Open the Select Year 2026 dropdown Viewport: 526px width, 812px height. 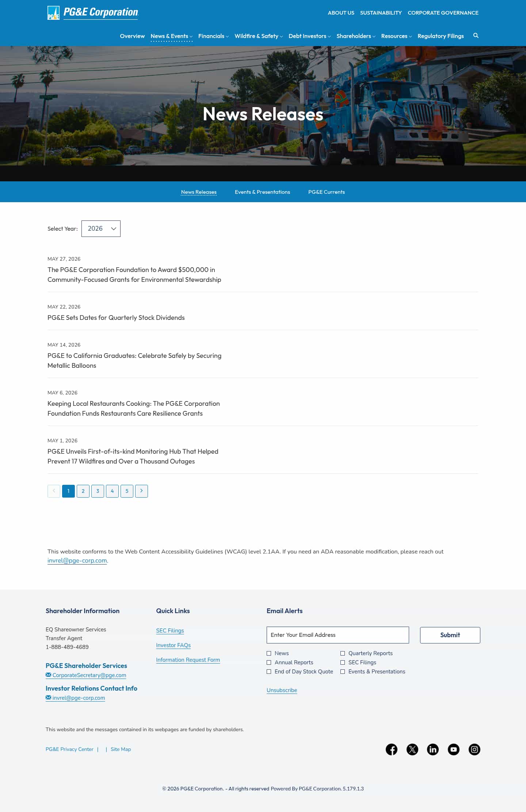(x=101, y=229)
